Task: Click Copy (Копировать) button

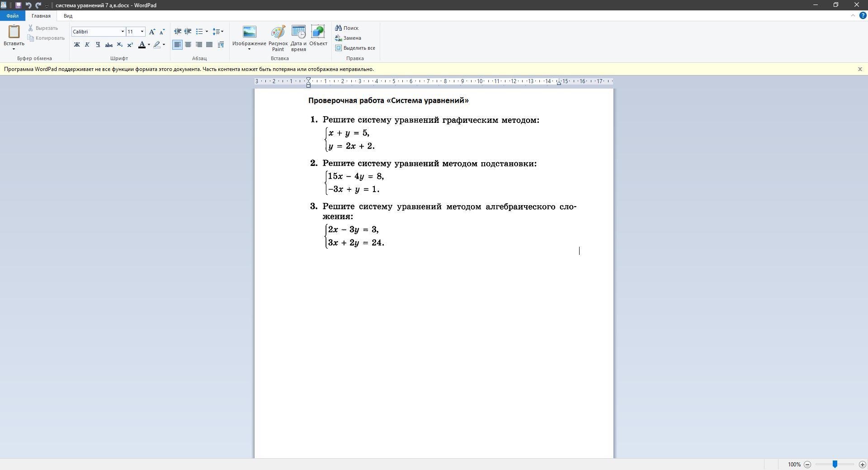Action: (x=46, y=38)
